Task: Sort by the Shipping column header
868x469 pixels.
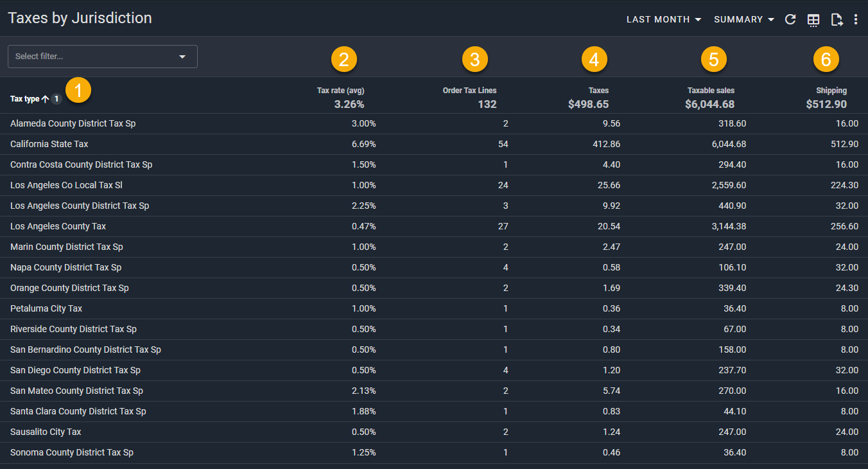Action: [831, 91]
